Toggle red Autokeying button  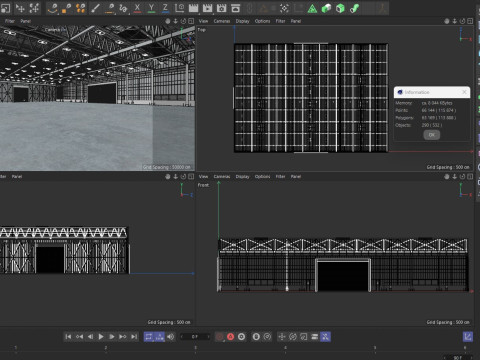click(x=230, y=337)
